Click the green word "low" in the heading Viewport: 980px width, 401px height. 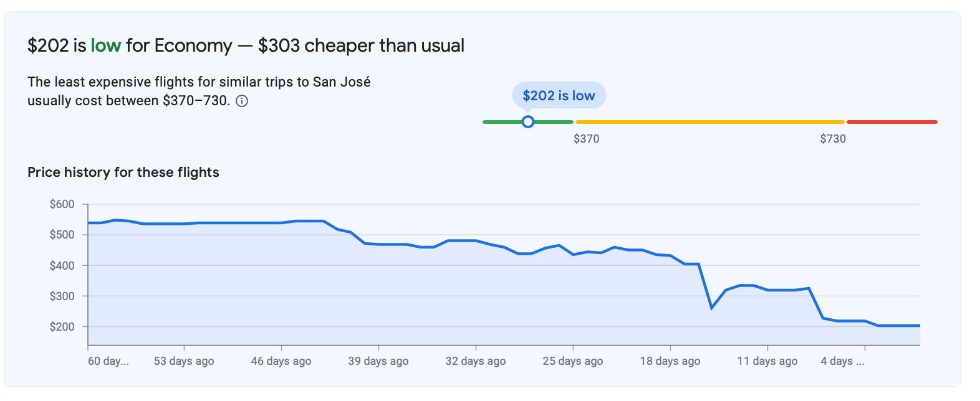[x=105, y=45]
